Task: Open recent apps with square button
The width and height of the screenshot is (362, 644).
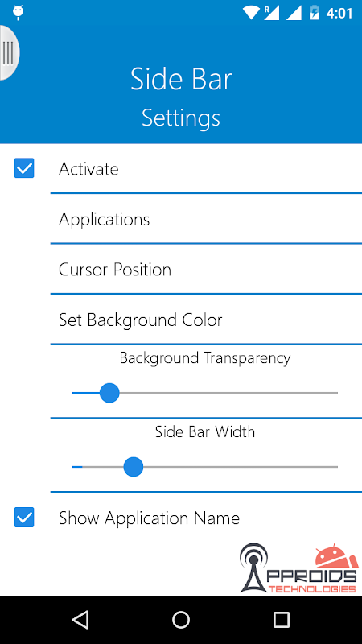Action: pyautogui.click(x=282, y=620)
